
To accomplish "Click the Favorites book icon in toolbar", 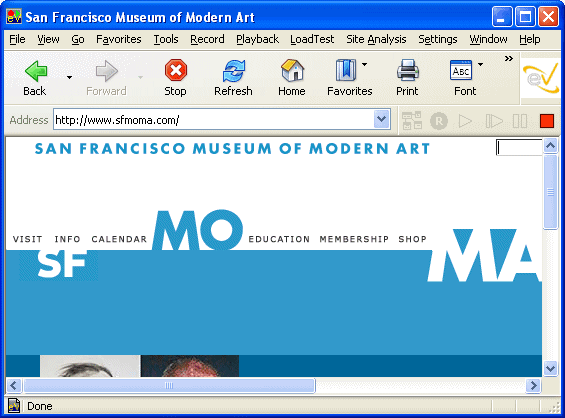I will click(x=346, y=70).
